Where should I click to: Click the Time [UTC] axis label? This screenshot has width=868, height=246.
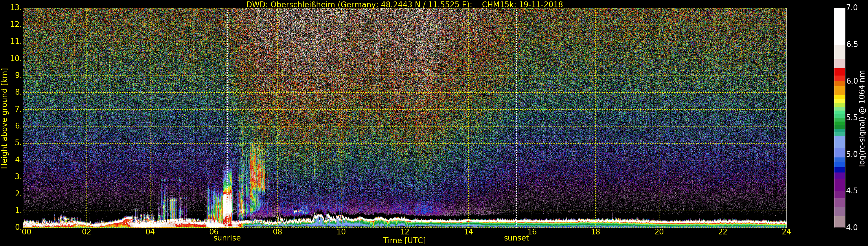pos(404,241)
